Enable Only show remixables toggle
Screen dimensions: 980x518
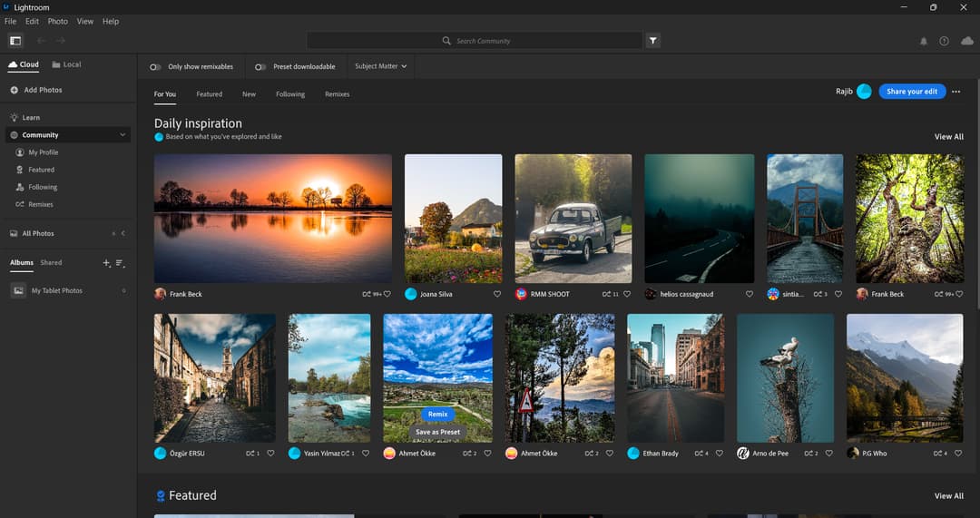pyautogui.click(x=155, y=67)
